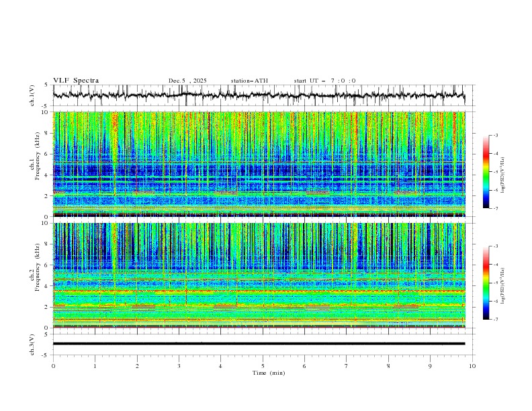Viewport: 532px width, 411px height.
Task: Click time axis tick label "9"
Action: point(430,366)
